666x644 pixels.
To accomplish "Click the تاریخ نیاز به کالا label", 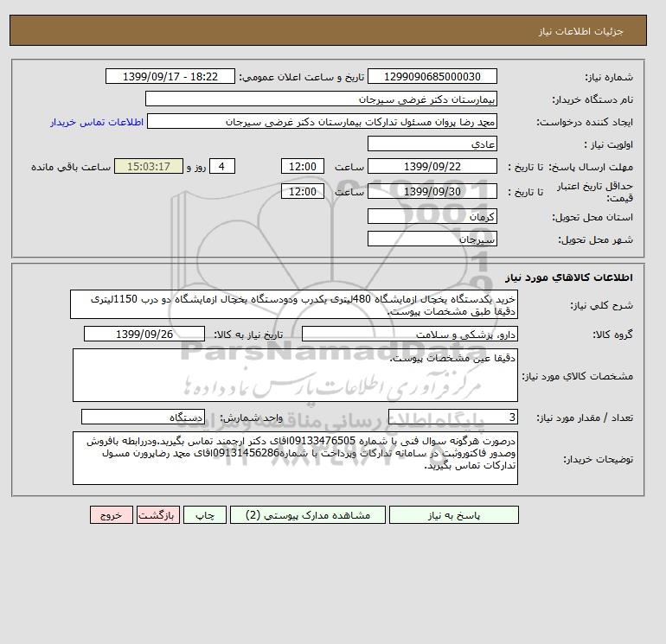I will pos(248,335).
